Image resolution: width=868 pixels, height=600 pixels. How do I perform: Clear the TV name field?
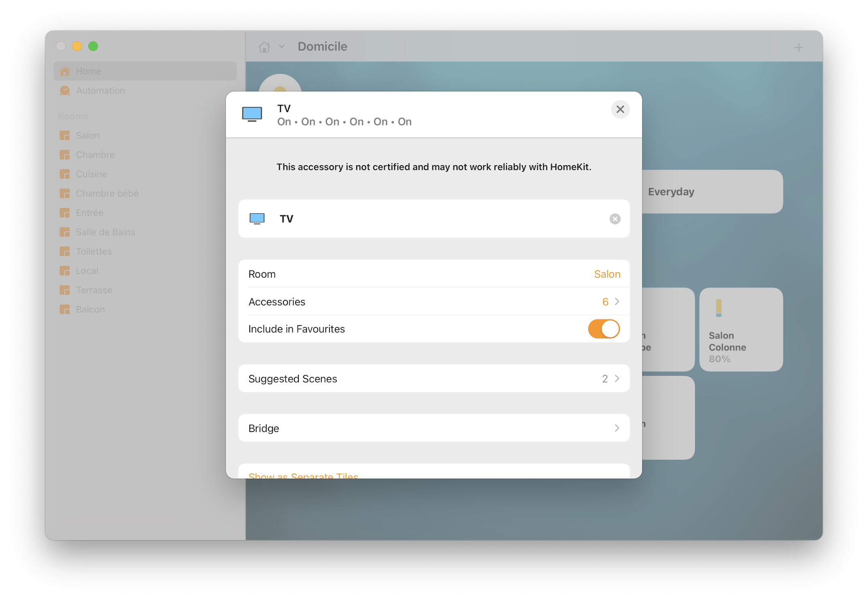point(615,219)
